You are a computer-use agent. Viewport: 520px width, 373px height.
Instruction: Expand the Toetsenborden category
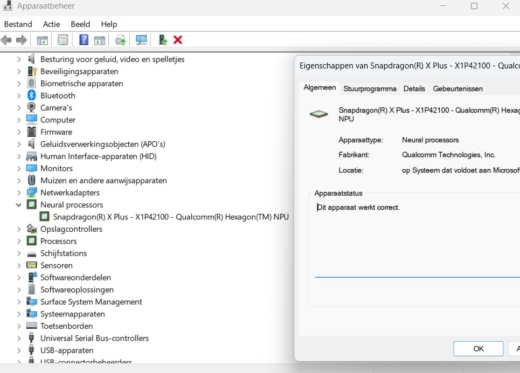coord(19,326)
